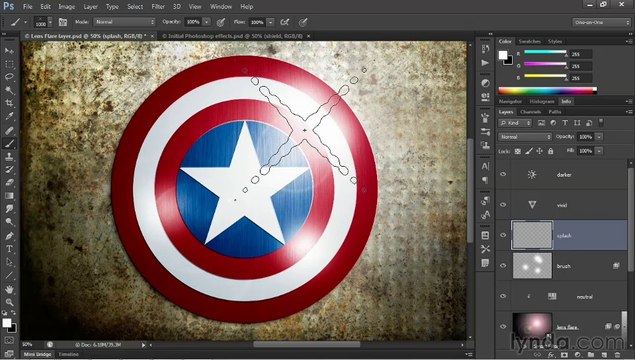Open the workspace switcher dropdown
This screenshot has width=635, height=360.
pos(601,22)
